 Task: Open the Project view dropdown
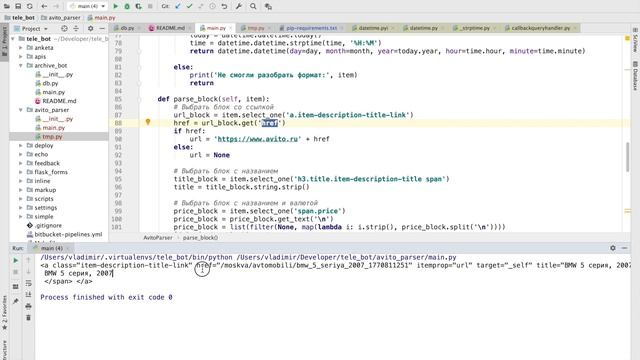(x=31, y=29)
